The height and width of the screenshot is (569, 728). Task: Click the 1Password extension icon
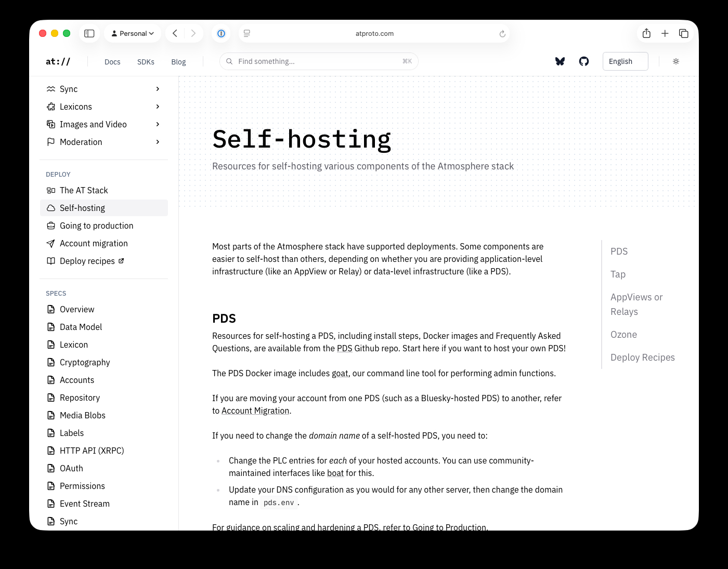point(221,33)
